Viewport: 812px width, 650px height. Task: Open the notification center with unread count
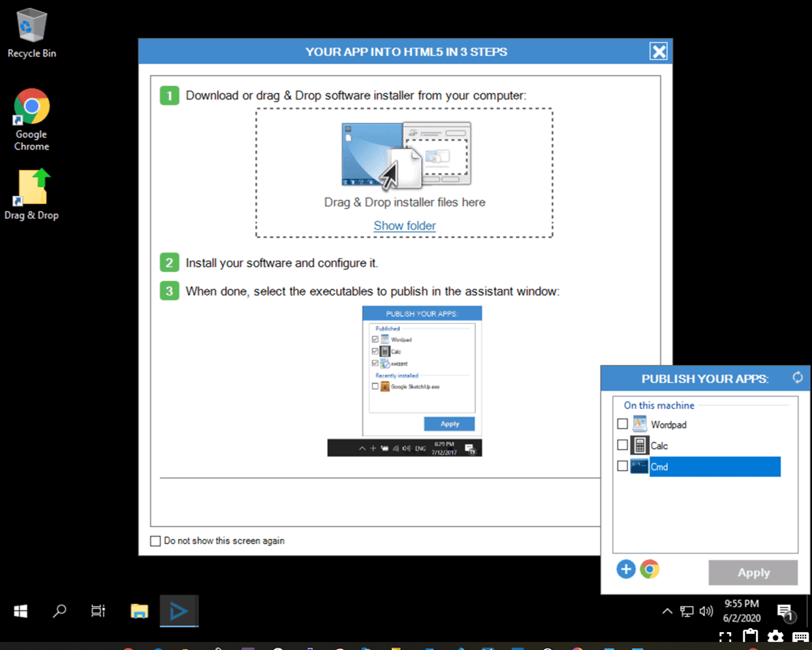click(784, 611)
